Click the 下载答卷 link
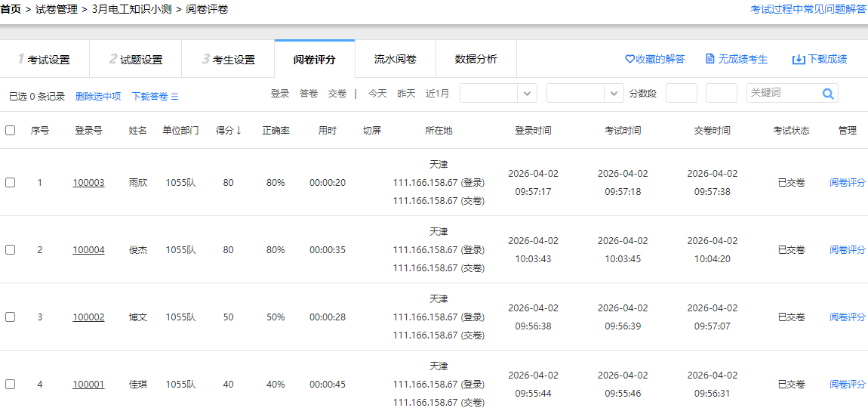 coord(149,97)
